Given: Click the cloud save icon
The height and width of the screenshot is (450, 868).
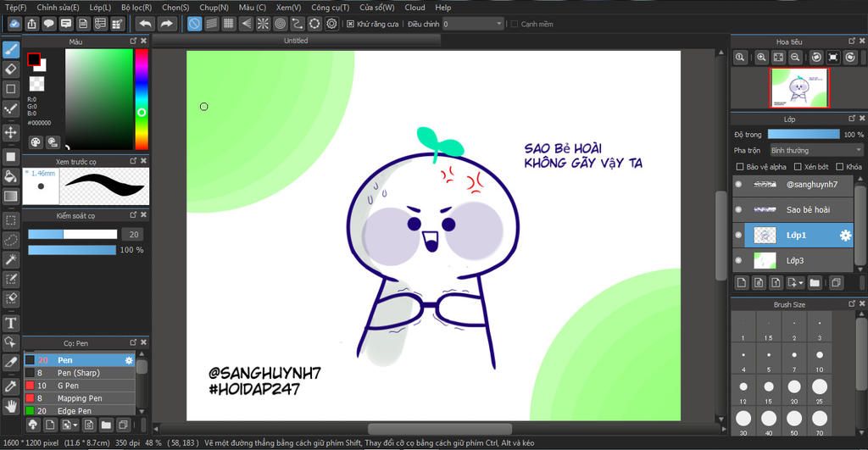Looking at the screenshot, I should 14,24.
